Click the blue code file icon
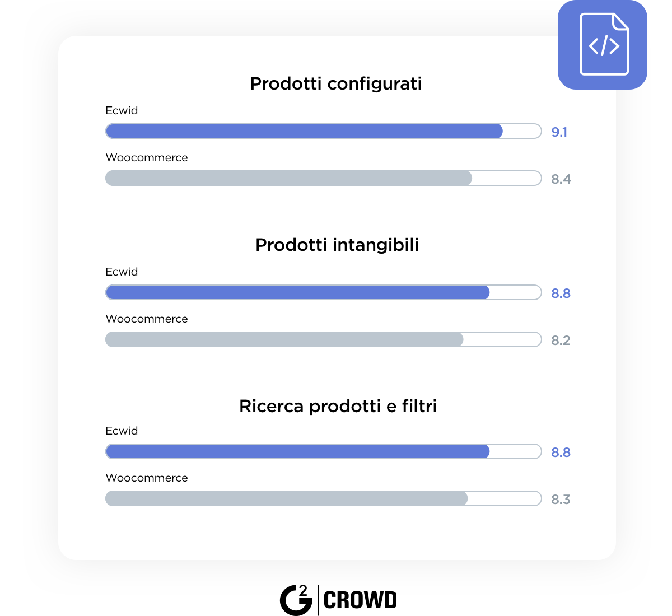The width and height of the screenshot is (672, 616). (603, 45)
